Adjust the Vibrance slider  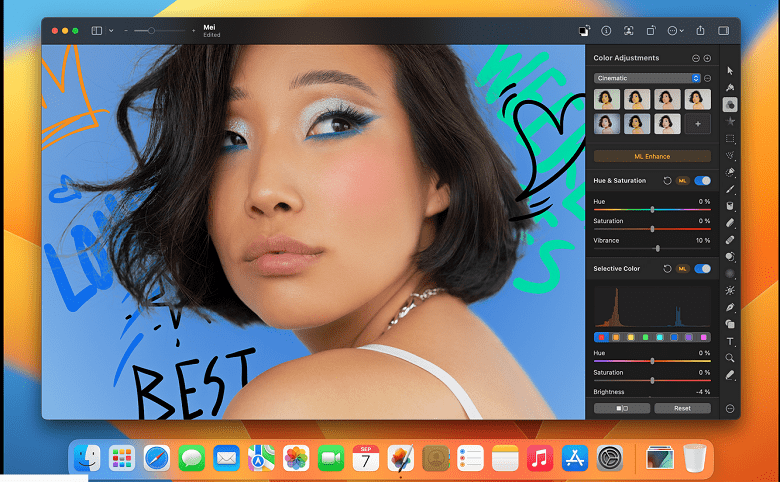652,248
